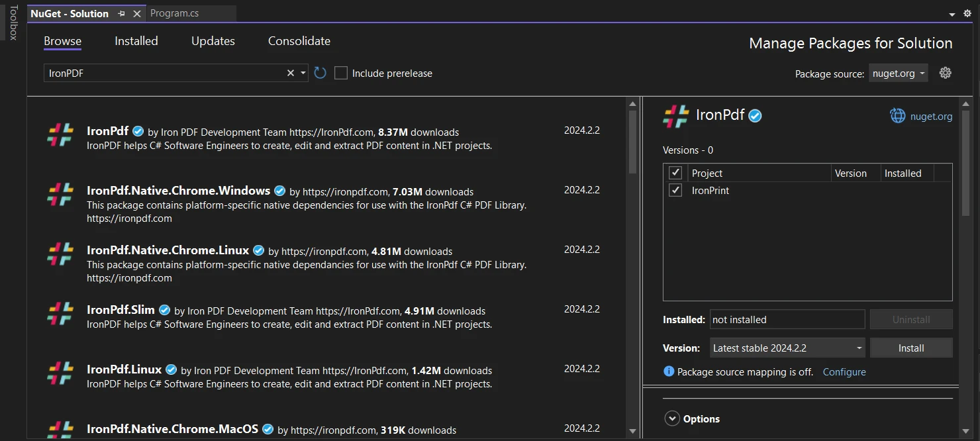The height and width of the screenshot is (441, 980).
Task: Click the nuget.org globe icon
Action: (897, 116)
